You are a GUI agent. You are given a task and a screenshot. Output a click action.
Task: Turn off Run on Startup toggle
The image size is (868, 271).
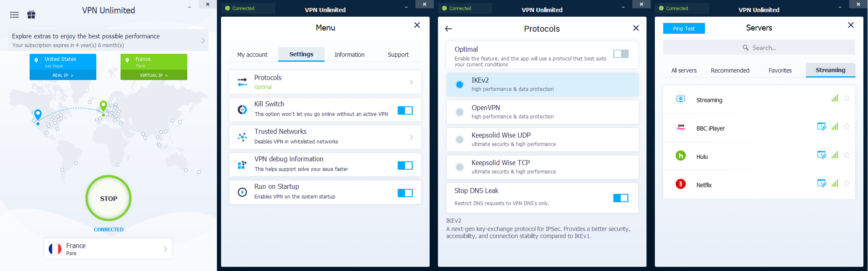click(x=405, y=193)
